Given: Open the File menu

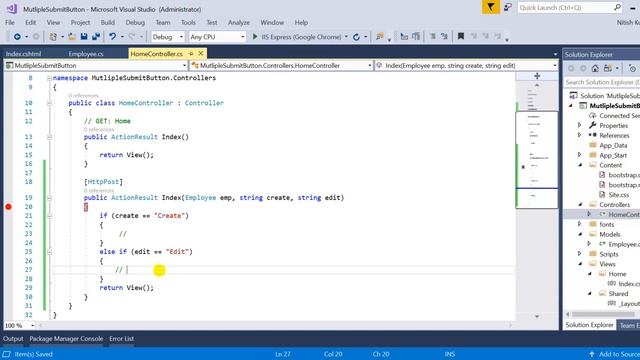Looking at the screenshot, I should point(10,22).
